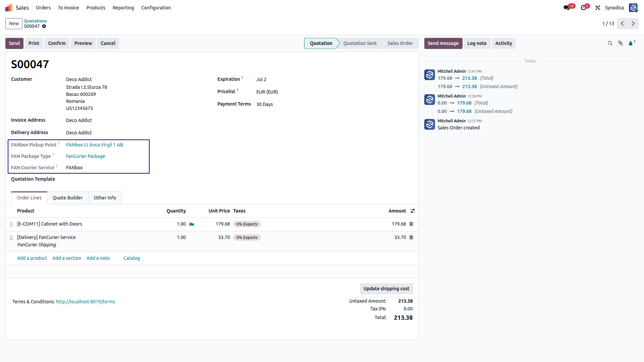Open forecast chart icon for Cabinet with Doors
Viewport: 644px width, 362px height.
point(192,224)
